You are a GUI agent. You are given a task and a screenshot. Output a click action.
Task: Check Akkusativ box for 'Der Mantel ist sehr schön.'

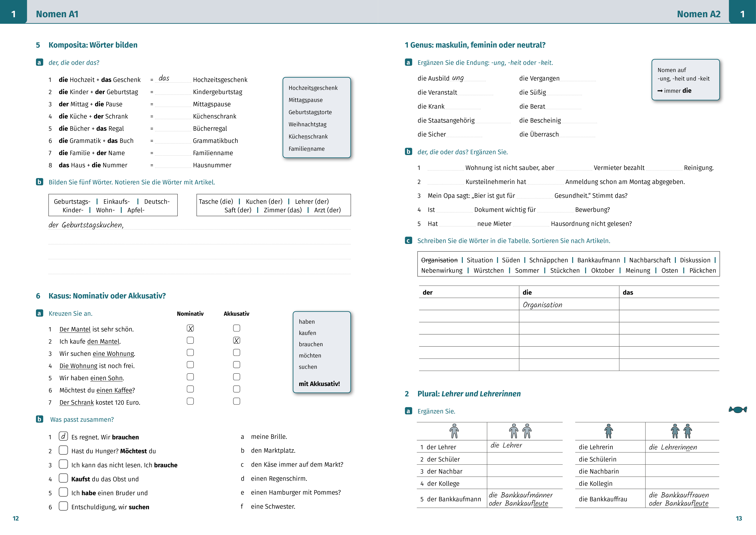coord(236,328)
